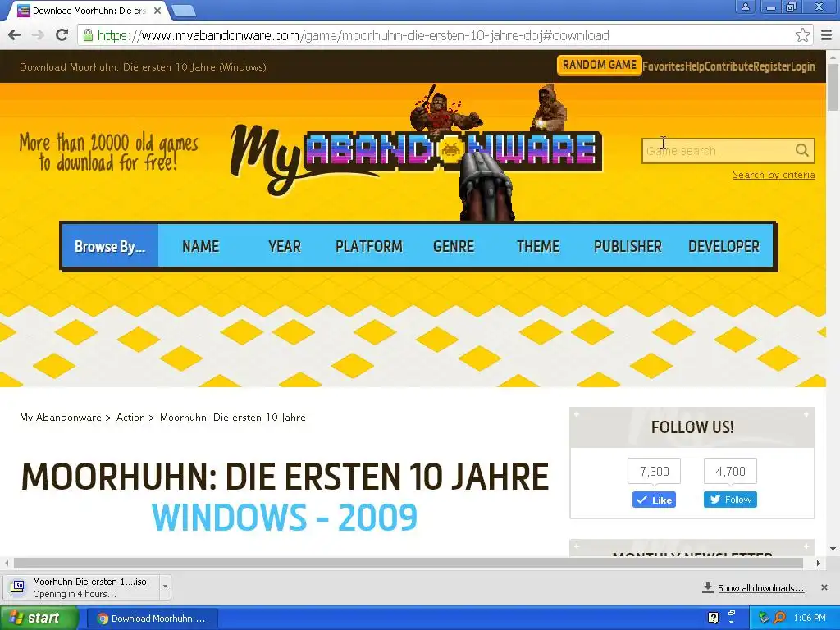Click Moorhuhn: Die ersten 10 Jahre breadcrumb

point(232,418)
